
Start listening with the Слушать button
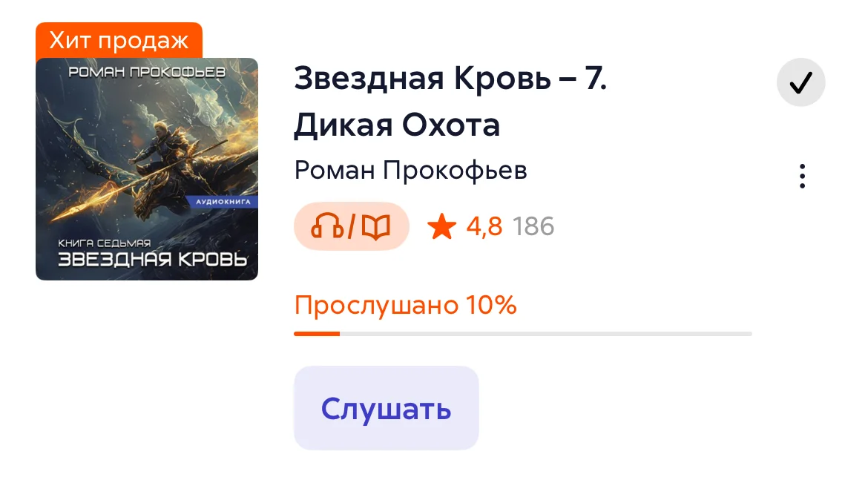[386, 408]
